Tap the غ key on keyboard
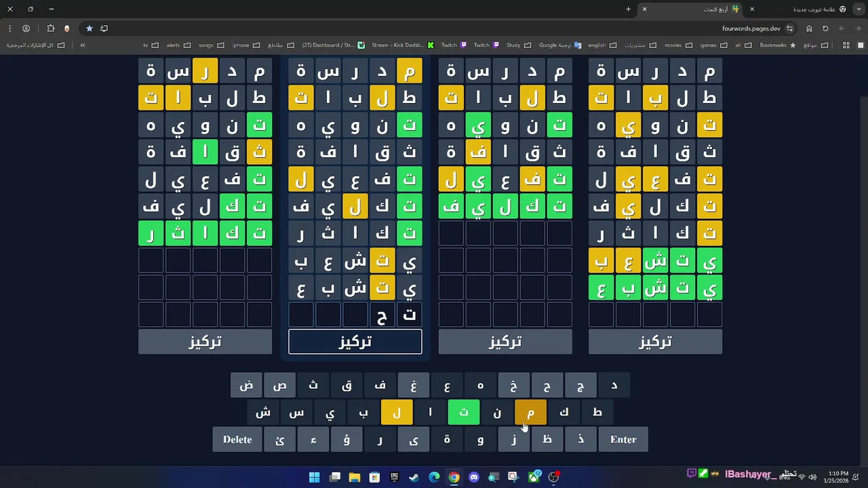The image size is (868, 488). click(414, 385)
